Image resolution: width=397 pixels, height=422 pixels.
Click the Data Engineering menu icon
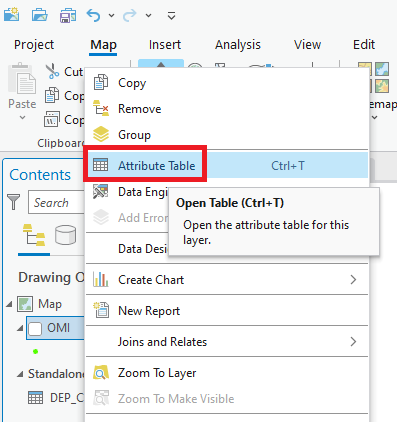[x=100, y=191]
